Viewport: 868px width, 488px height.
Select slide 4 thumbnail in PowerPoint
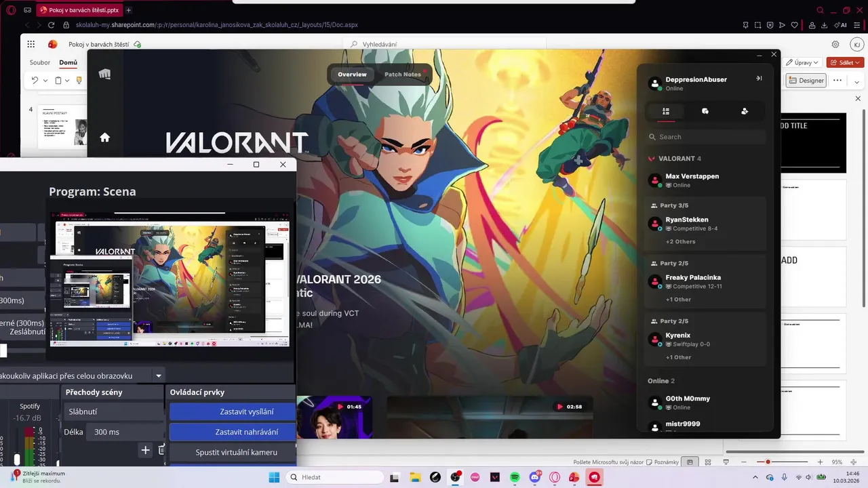pyautogui.click(x=64, y=126)
